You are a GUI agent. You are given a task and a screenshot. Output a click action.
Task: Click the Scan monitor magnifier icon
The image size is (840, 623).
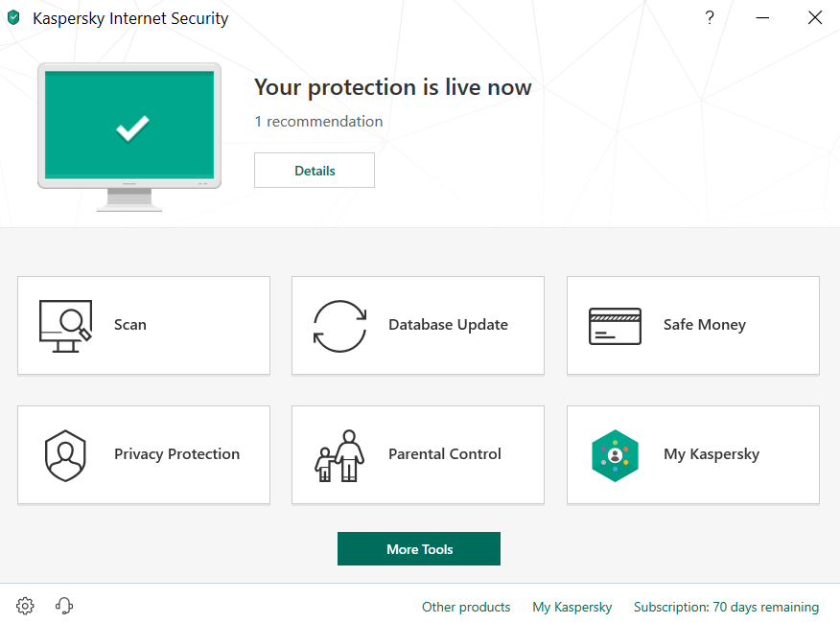(x=65, y=326)
